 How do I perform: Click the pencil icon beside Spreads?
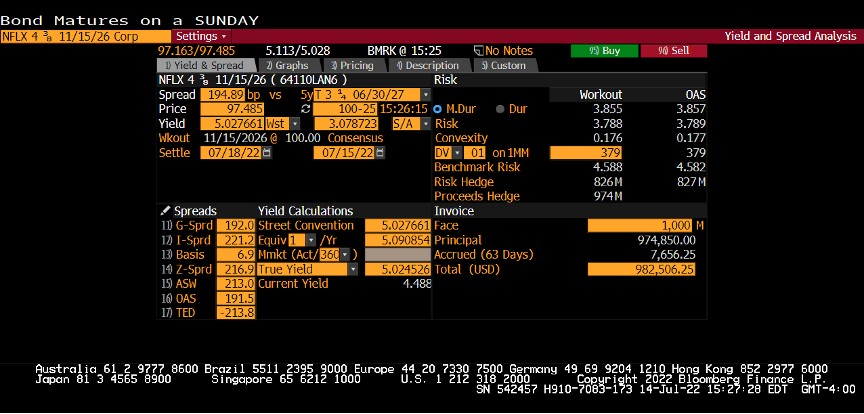click(x=165, y=211)
